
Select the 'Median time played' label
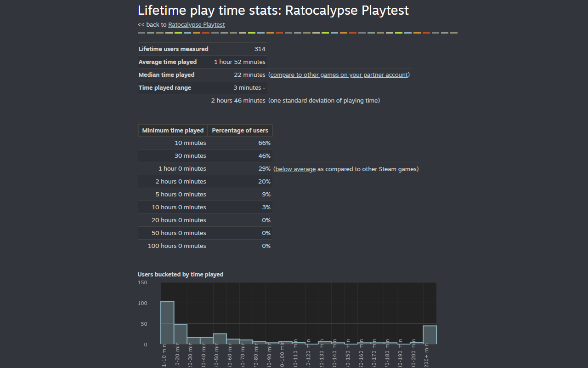pos(167,75)
